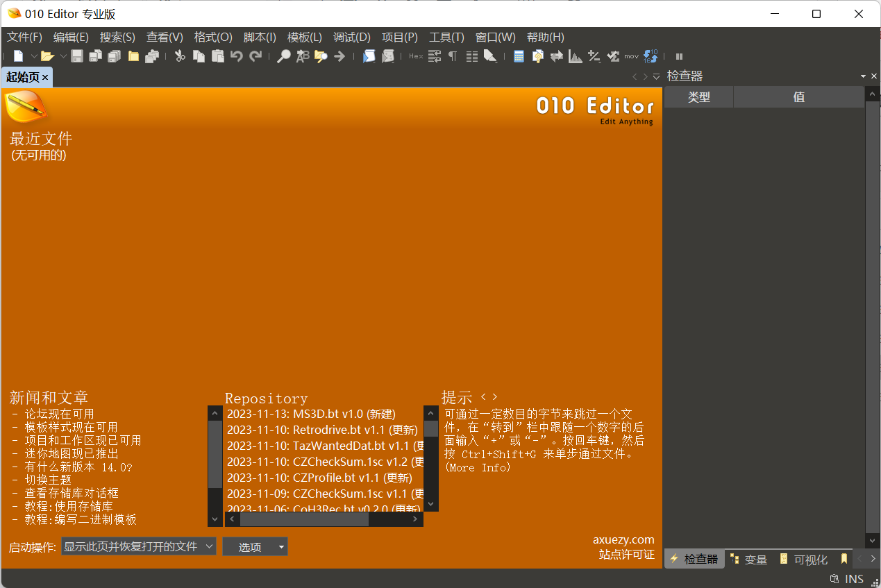Open the Checksum tool icon
This screenshot has height=588, width=881.
[x=612, y=56]
